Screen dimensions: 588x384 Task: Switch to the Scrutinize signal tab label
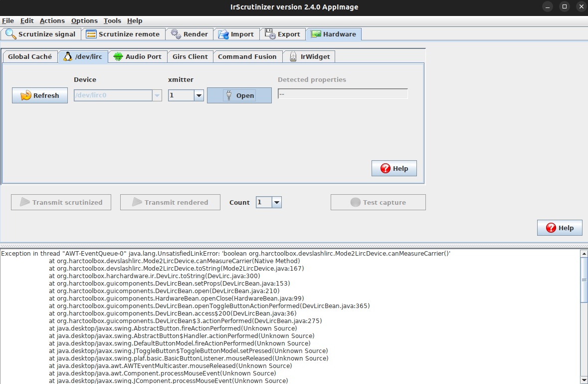point(47,34)
